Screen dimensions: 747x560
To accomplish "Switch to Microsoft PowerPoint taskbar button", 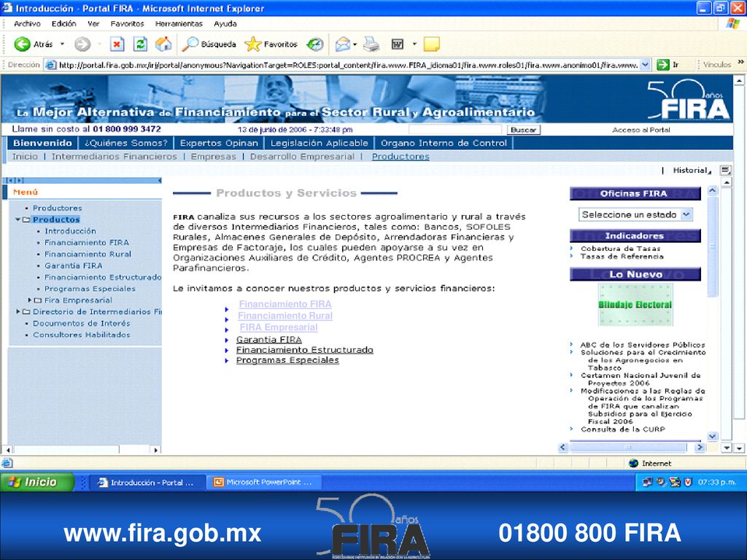I will point(263,483).
